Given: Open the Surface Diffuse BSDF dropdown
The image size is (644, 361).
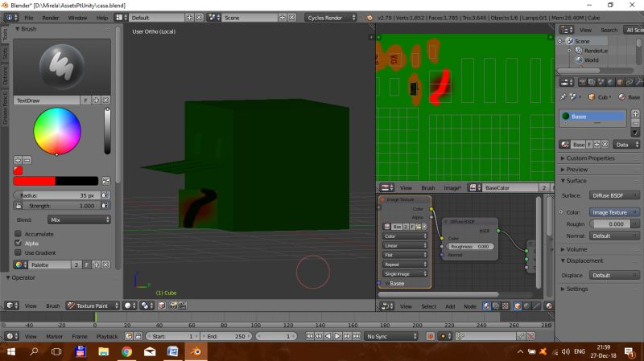Looking at the screenshot, I should click(614, 195).
